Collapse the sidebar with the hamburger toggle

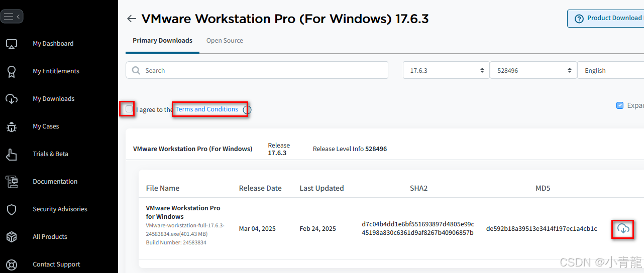pos(12,17)
